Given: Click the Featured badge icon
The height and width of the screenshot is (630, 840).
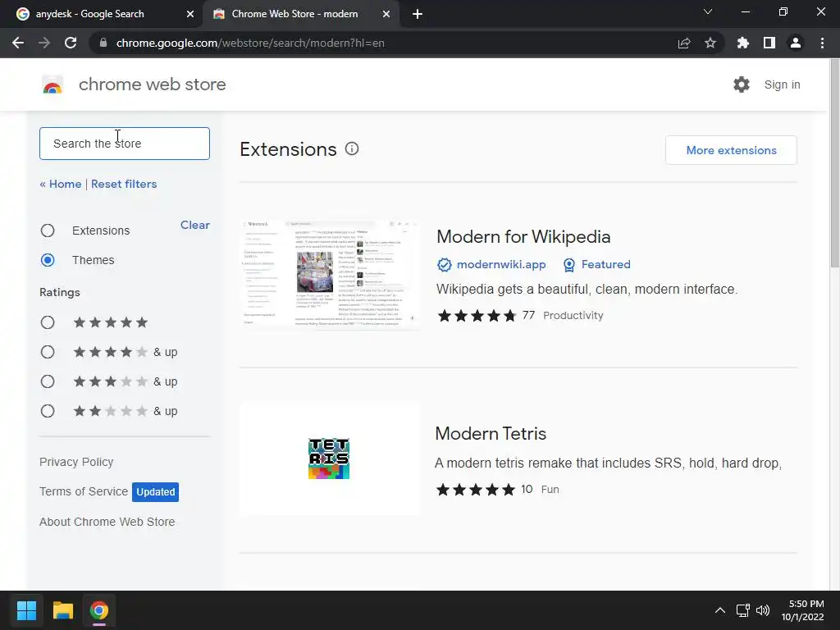Looking at the screenshot, I should tap(569, 265).
